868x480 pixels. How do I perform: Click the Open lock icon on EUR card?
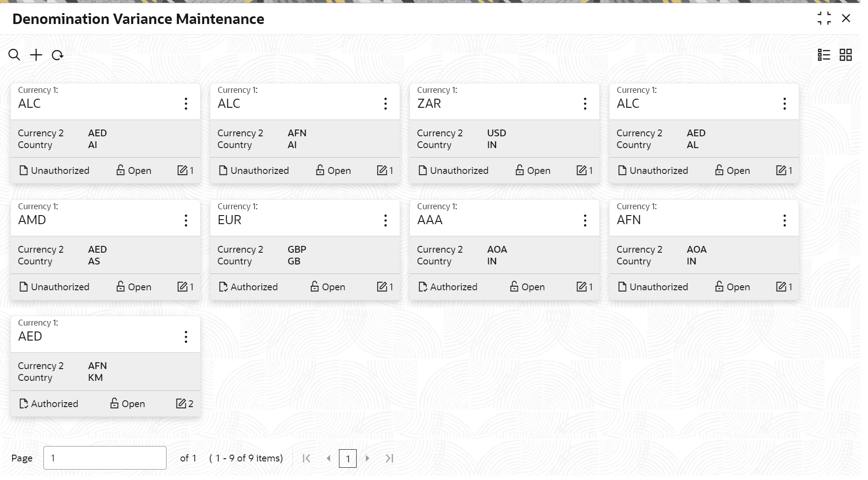(x=315, y=287)
